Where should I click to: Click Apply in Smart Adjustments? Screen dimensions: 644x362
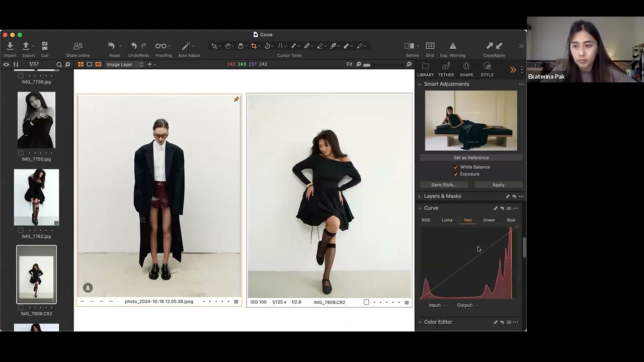(x=498, y=185)
